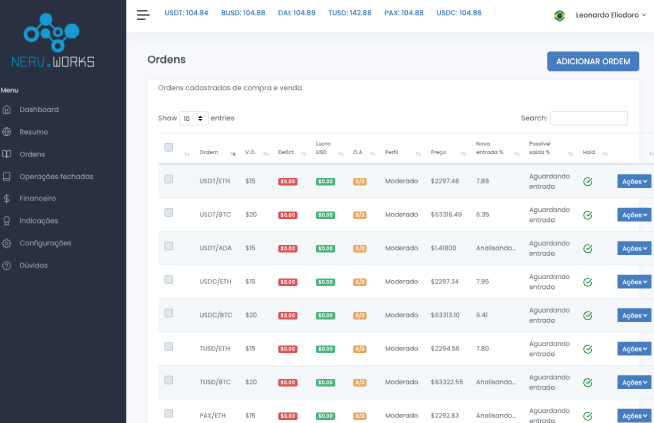Click the hamburger menu icon in the top bar
Image resolution: width=654 pixels, height=423 pixels.
pos(143,15)
